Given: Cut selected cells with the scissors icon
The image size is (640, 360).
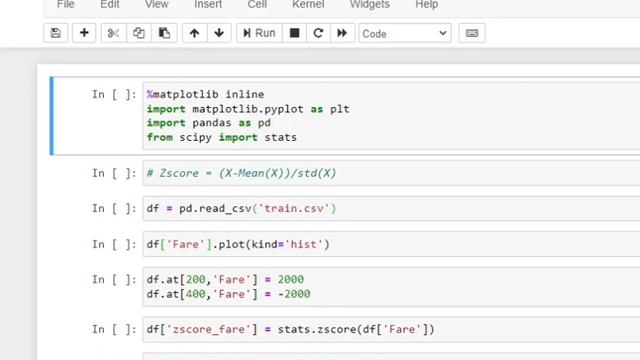Looking at the screenshot, I should coord(113,33).
